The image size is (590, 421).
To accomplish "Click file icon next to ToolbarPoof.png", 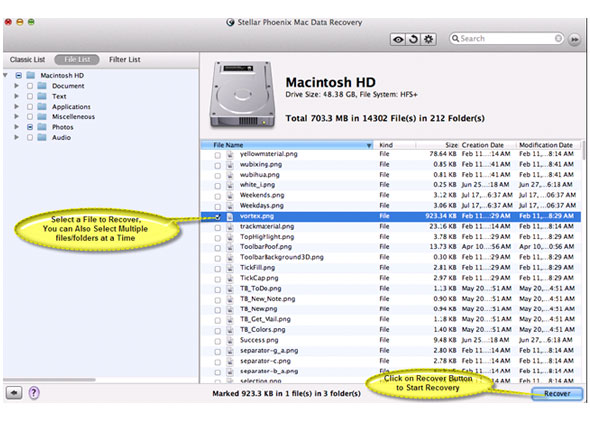I will (230, 247).
